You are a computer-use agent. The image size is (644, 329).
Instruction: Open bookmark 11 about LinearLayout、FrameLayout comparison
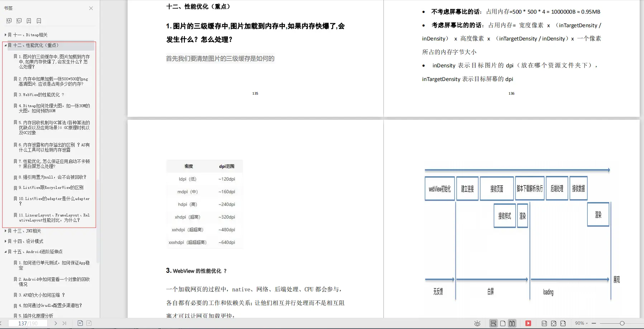pyautogui.click(x=54, y=218)
